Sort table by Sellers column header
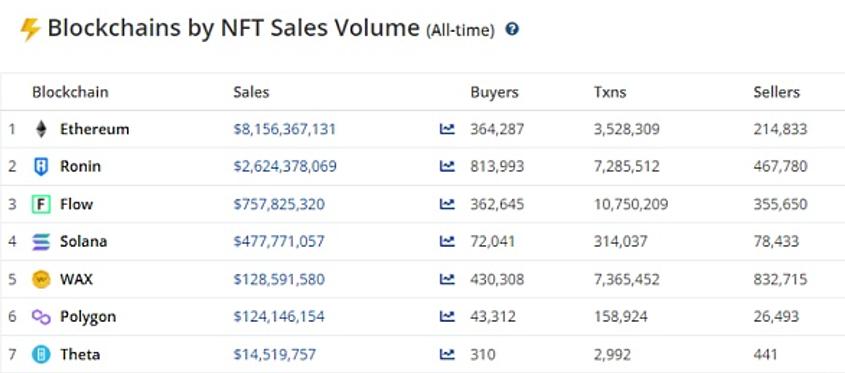The image size is (845, 373). (x=777, y=92)
